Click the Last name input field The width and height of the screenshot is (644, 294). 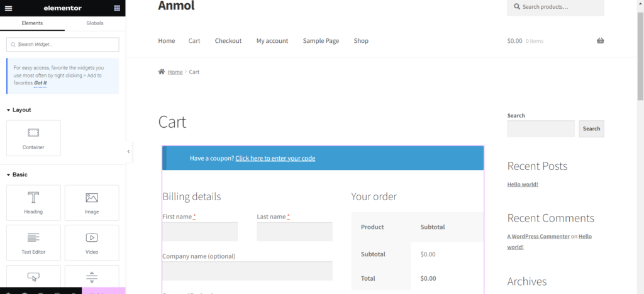click(294, 232)
